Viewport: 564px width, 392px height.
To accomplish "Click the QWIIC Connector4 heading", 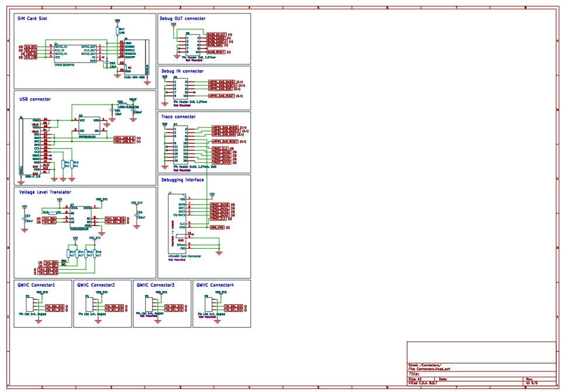I will point(216,285).
